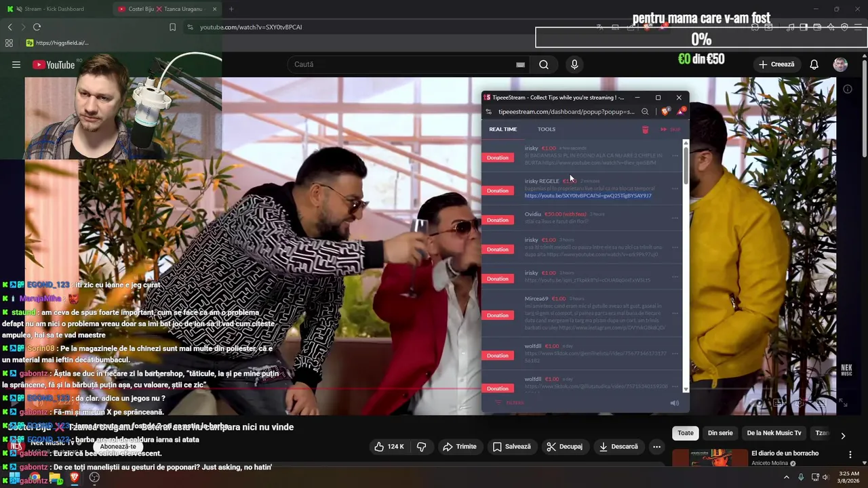868x488 pixels.
Task: Open the taskbar volume speaker icon
Action: [825, 477]
